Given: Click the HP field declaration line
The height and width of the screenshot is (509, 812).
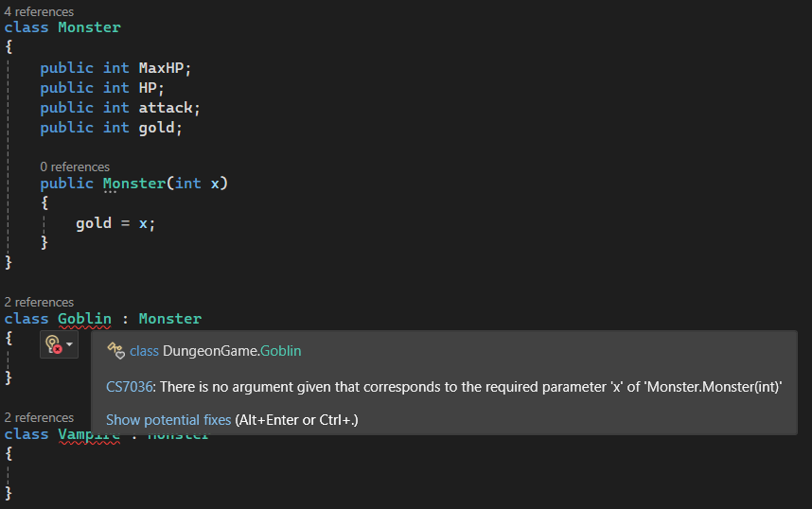Looking at the screenshot, I should pos(102,88).
